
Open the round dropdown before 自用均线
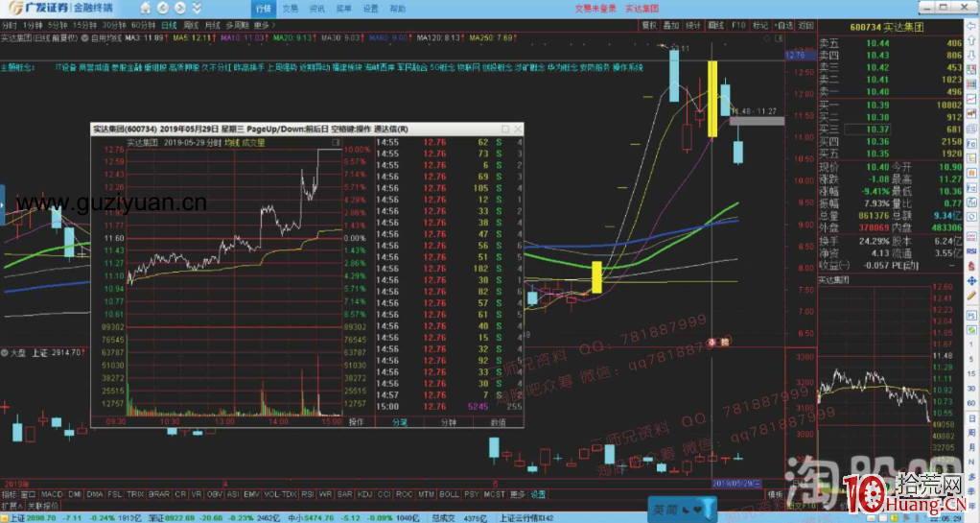[84, 38]
